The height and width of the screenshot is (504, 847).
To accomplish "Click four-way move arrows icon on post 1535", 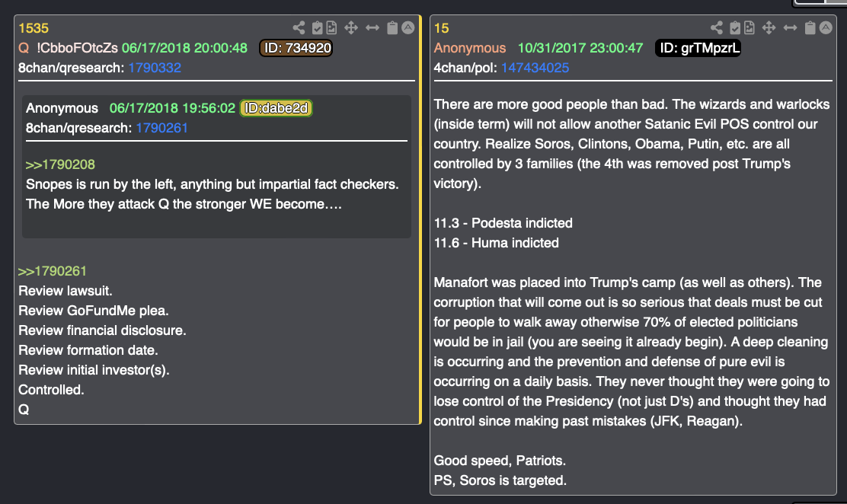I will (x=351, y=28).
